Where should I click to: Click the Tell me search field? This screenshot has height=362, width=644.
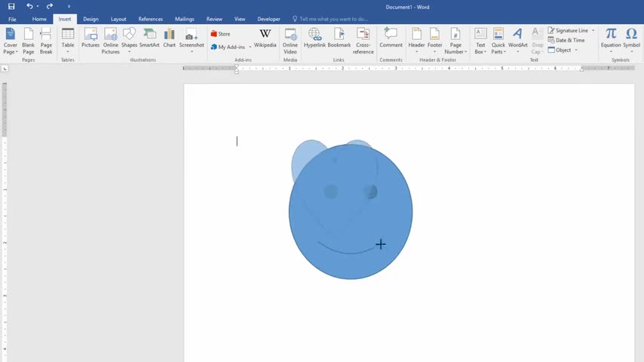click(x=333, y=19)
